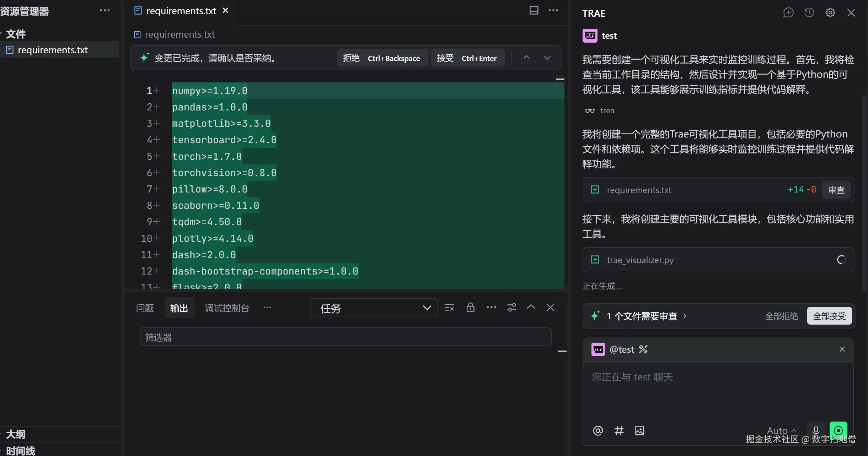This screenshot has width=868, height=456.
Task: Switch to the 问题 tab
Action: coord(145,308)
